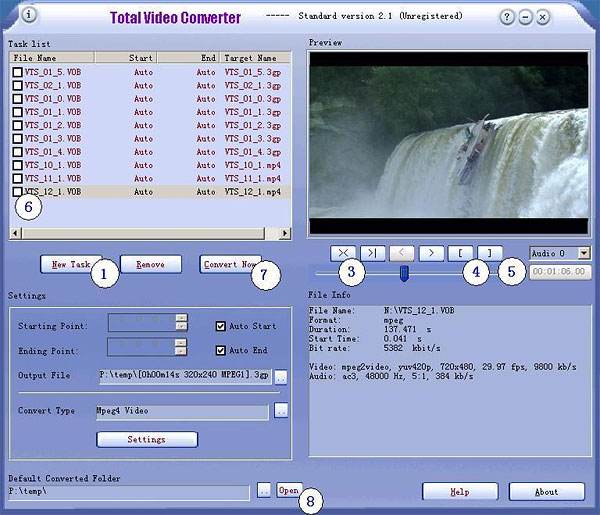Tick the checkbox for VTS_01_5.VOB

point(17,72)
